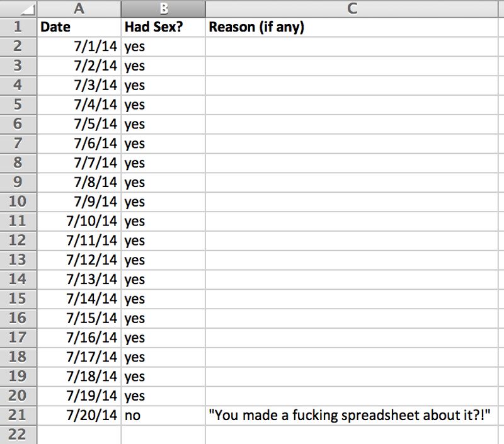This screenshot has height=444, width=504.
Task: Select the yes cell next to 7/15/14
Action: pyautogui.click(x=163, y=318)
